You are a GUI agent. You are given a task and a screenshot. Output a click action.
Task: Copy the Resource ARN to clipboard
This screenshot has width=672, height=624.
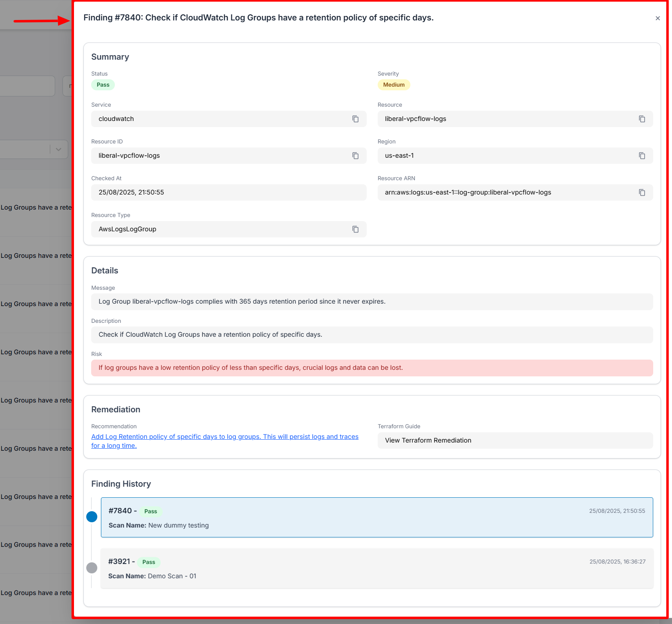[642, 192]
